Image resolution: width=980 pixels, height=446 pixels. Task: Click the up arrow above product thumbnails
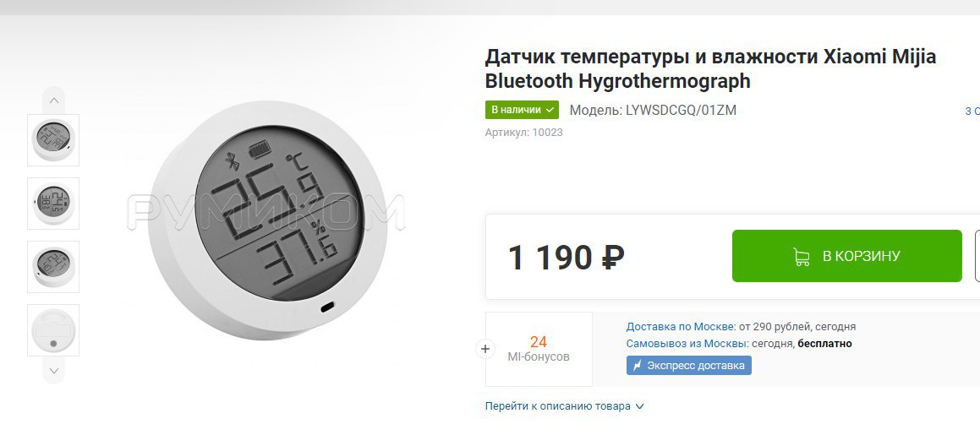[54, 101]
